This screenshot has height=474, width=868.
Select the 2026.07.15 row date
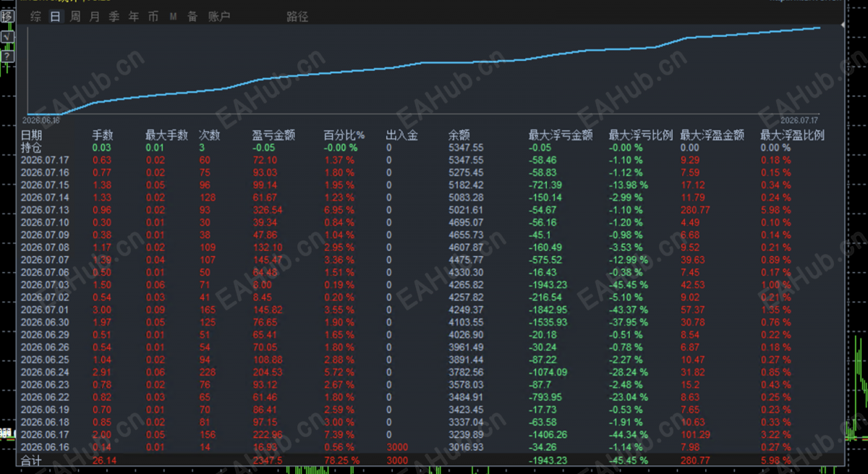[x=45, y=185]
